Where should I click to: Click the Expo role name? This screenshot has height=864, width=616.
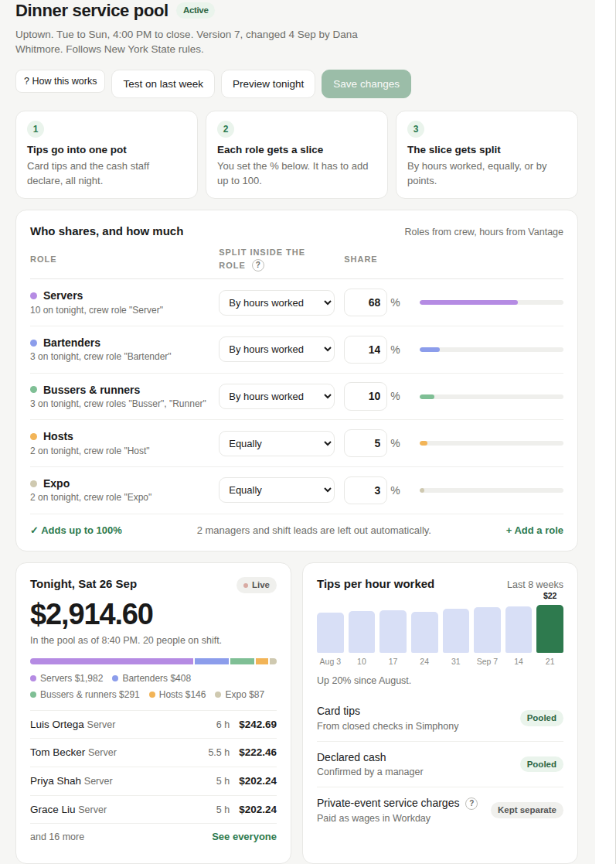56,483
